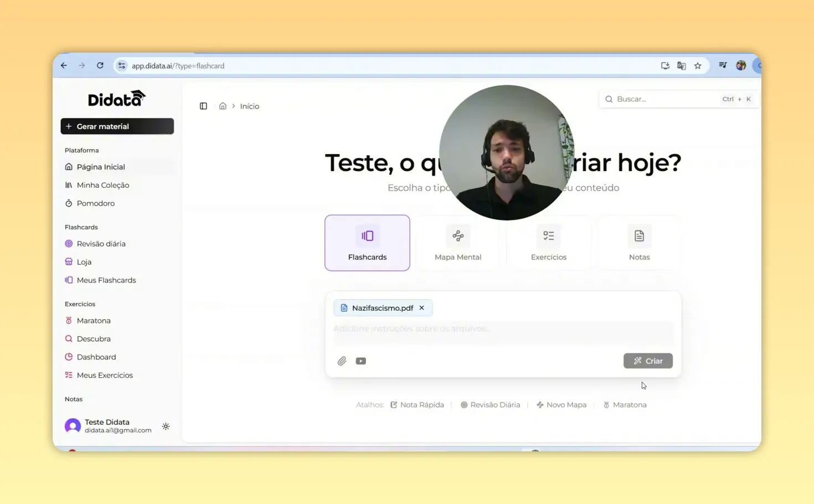Remove the Nazifascismo.pdf attachment

pyautogui.click(x=421, y=307)
